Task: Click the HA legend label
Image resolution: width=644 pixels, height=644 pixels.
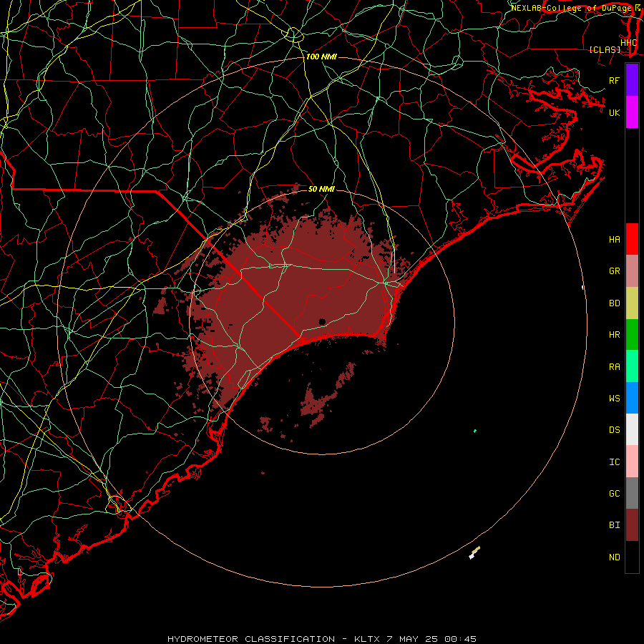Action: point(615,239)
